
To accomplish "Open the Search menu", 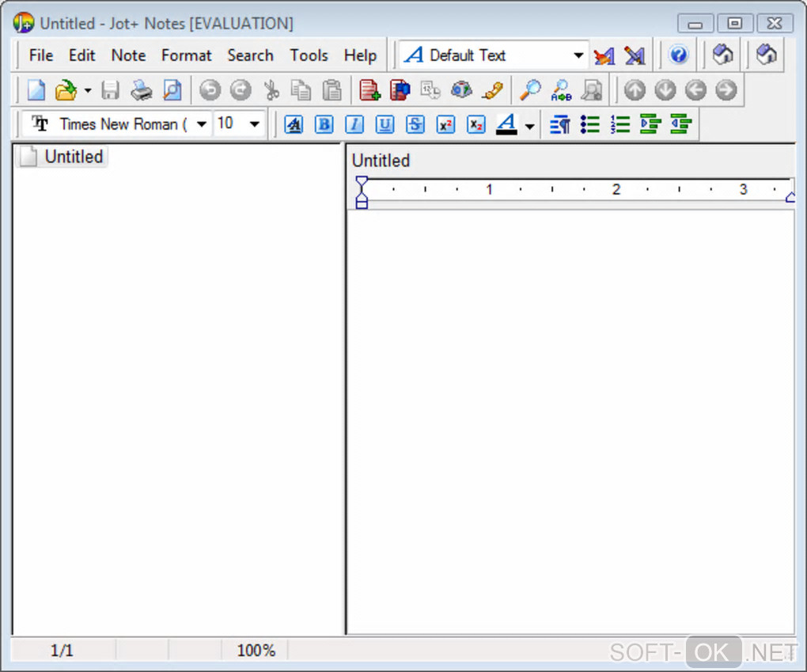I will click(250, 55).
